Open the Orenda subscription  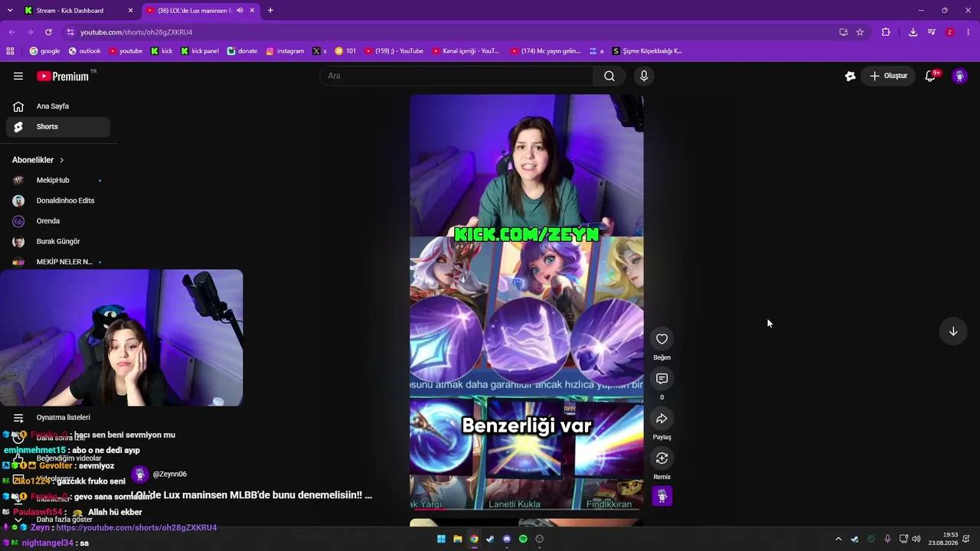click(58, 221)
